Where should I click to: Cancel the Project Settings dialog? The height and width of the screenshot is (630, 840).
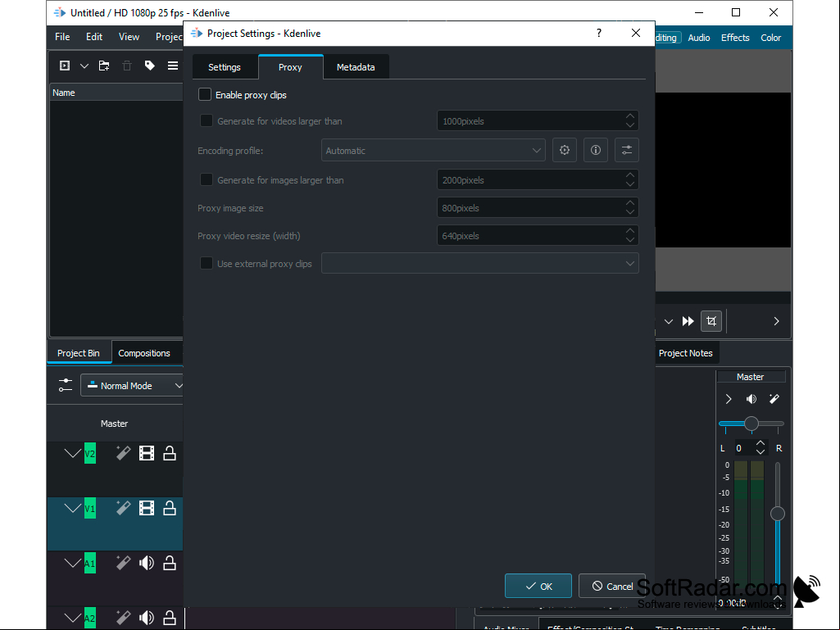(x=612, y=586)
